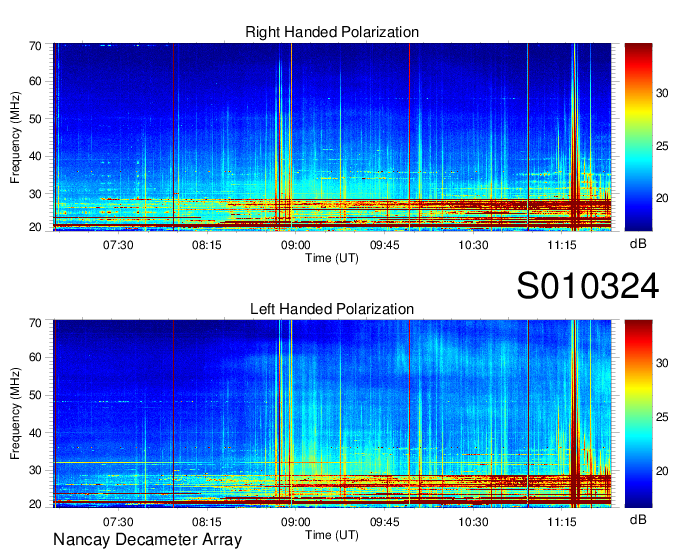Click 60 MHz tick on Left Handed plot

pos(35,358)
